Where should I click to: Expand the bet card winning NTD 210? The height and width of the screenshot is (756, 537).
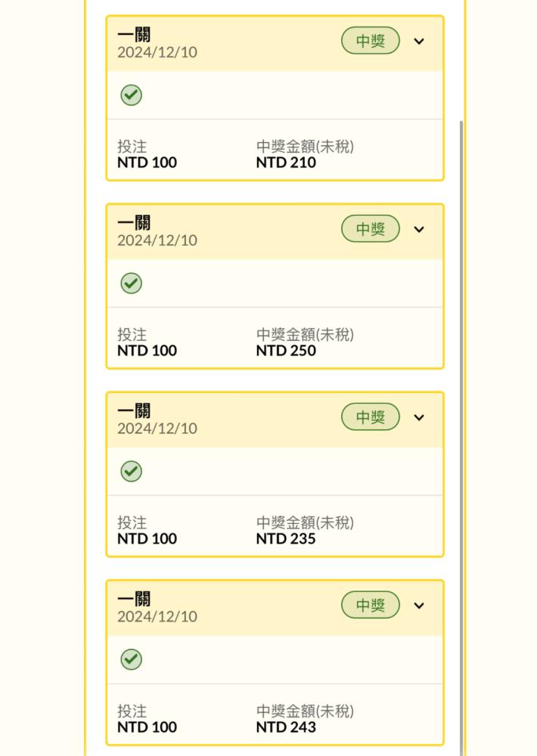click(x=419, y=42)
